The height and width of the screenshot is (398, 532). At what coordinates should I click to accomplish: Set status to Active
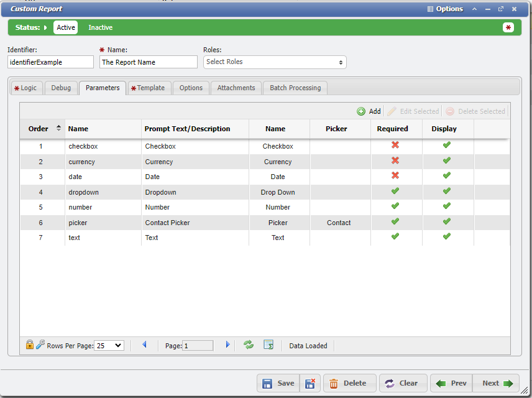click(66, 27)
